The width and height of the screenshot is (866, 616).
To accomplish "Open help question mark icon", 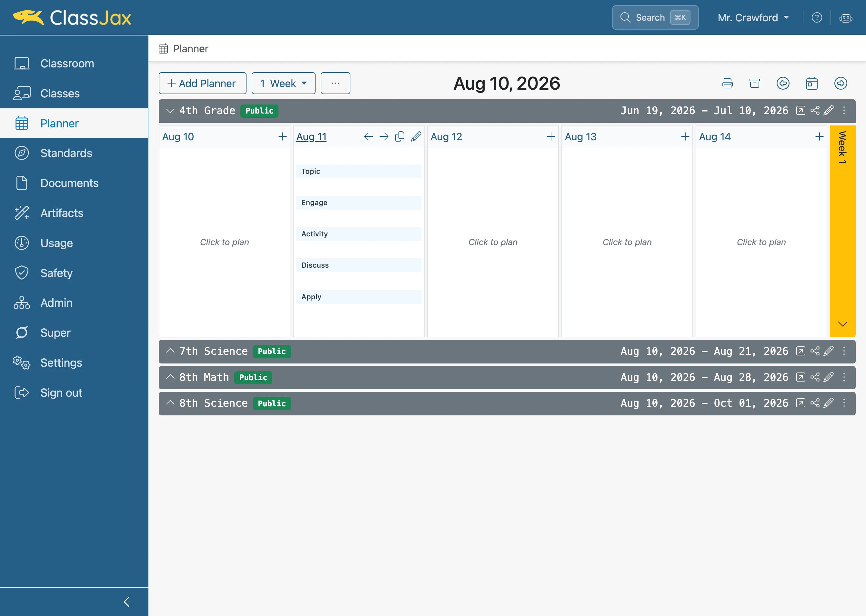I will (x=817, y=17).
